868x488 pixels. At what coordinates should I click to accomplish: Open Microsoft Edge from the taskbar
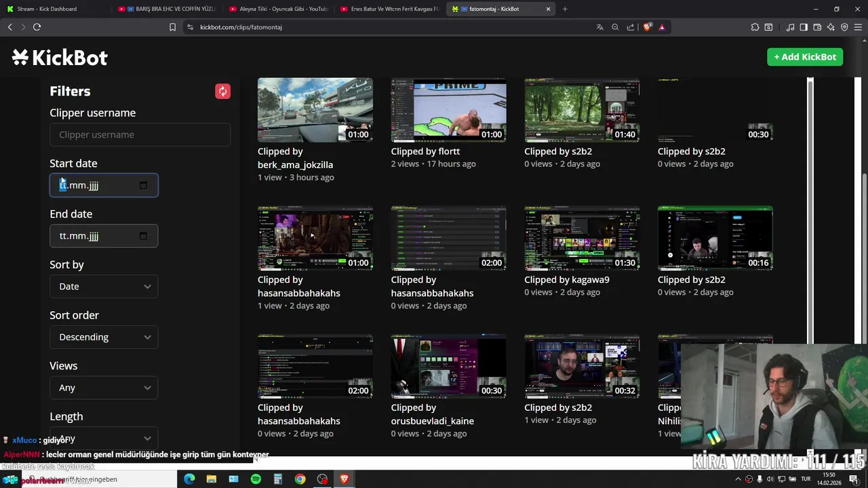click(x=189, y=479)
